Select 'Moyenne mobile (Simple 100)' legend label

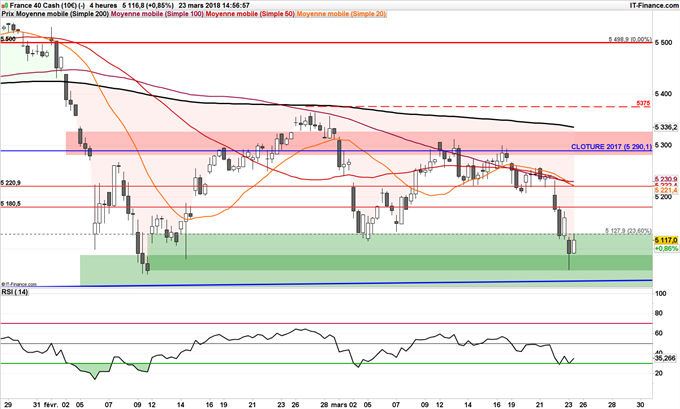coord(157,14)
